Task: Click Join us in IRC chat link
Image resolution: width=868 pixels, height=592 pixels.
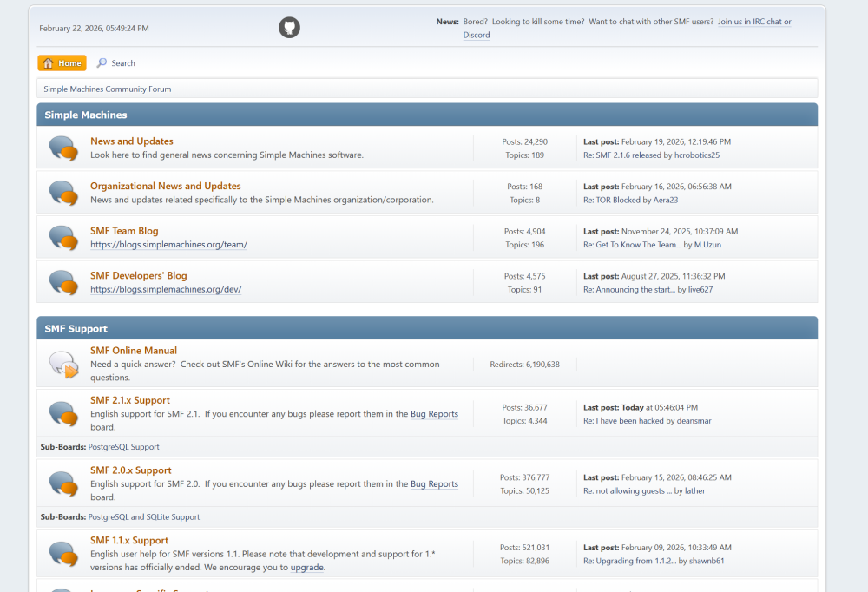Action: 754,22
